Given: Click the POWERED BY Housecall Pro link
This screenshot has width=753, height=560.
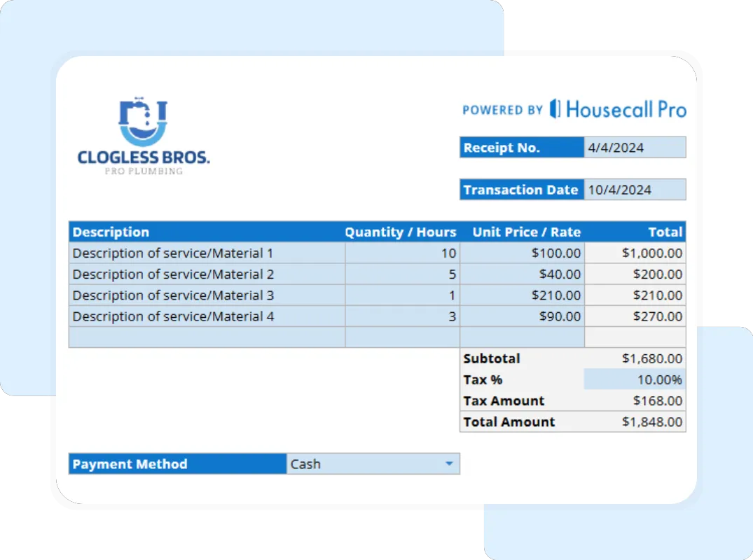Looking at the screenshot, I should (x=574, y=109).
